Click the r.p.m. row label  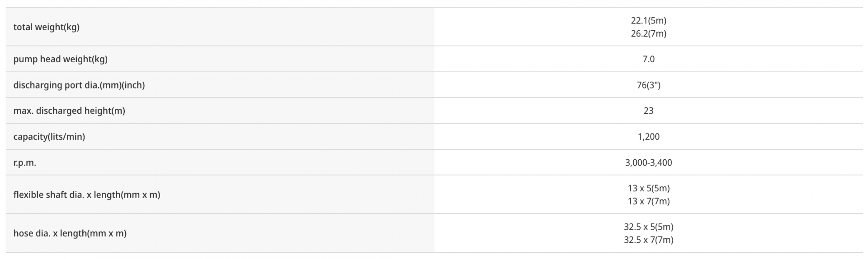pyautogui.click(x=24, y=162)
